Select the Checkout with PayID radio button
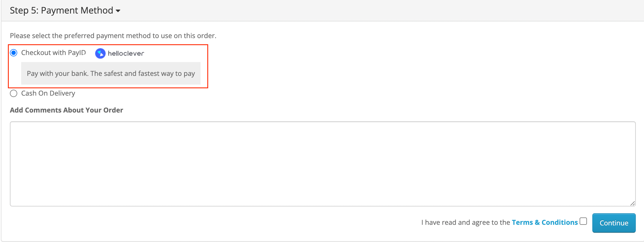The width and height of the screenshot is (644, 242). point(14,53)
